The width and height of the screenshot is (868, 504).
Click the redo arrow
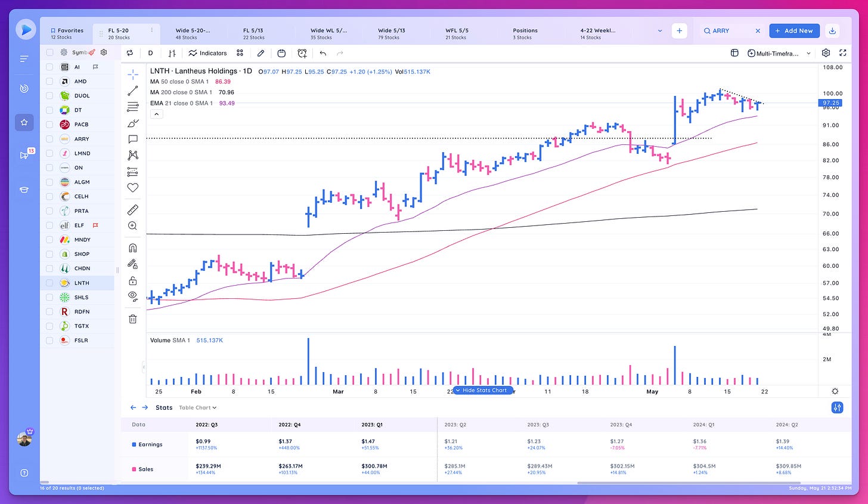click(x=340, y=53)
